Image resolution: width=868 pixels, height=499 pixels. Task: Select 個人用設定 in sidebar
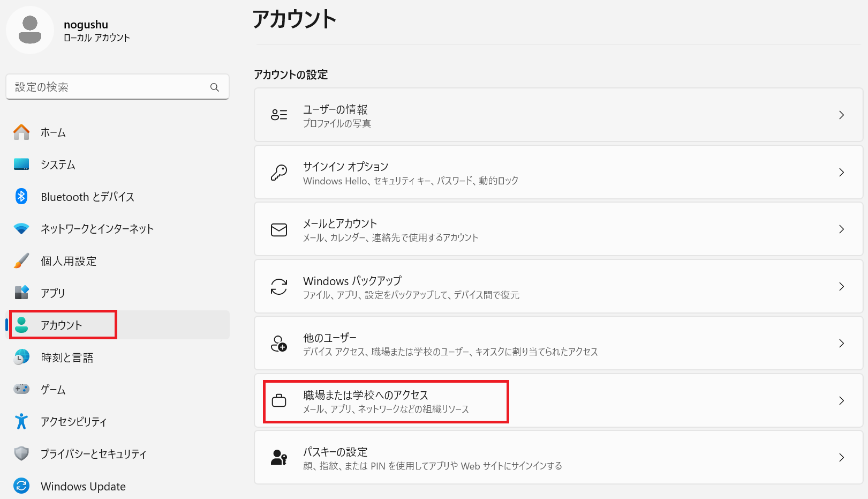pyautogui.click(x=118, y=260)
